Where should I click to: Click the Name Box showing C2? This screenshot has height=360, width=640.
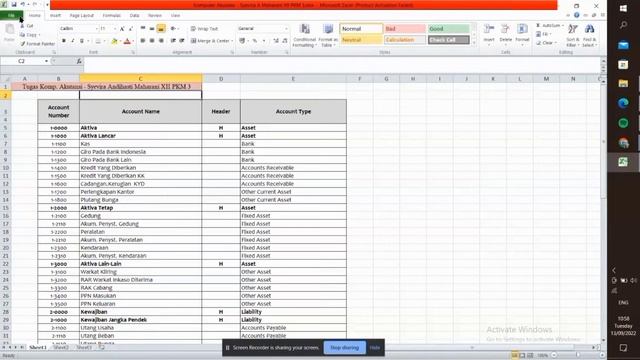click(x=22, y=61)
